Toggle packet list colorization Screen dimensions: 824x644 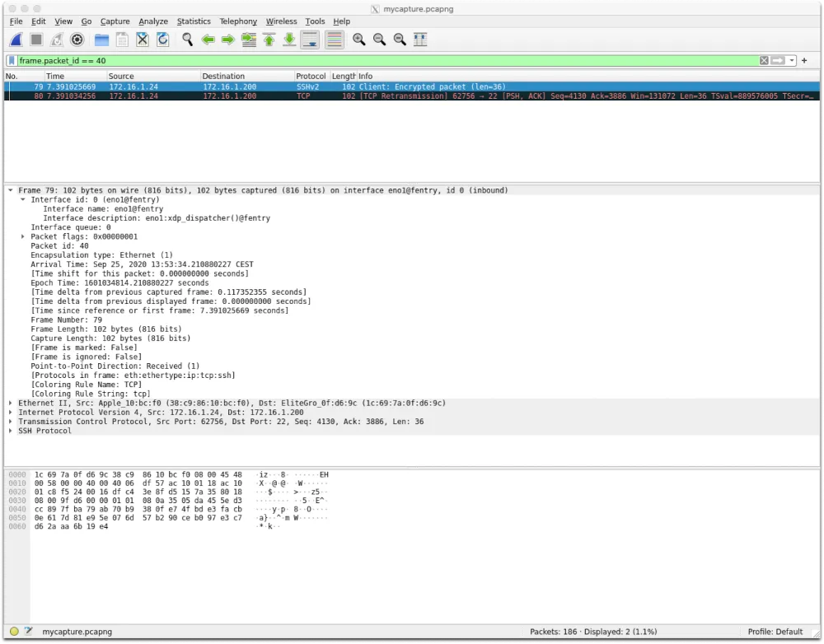334,39
